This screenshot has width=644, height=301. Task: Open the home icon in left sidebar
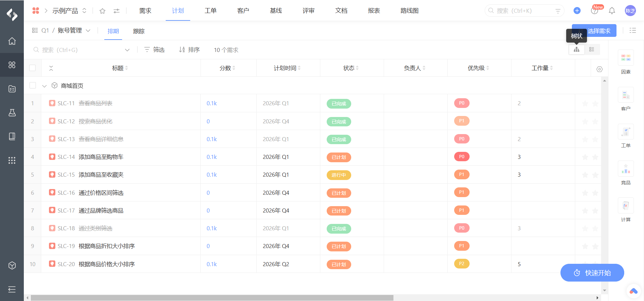tap(12, 41)
